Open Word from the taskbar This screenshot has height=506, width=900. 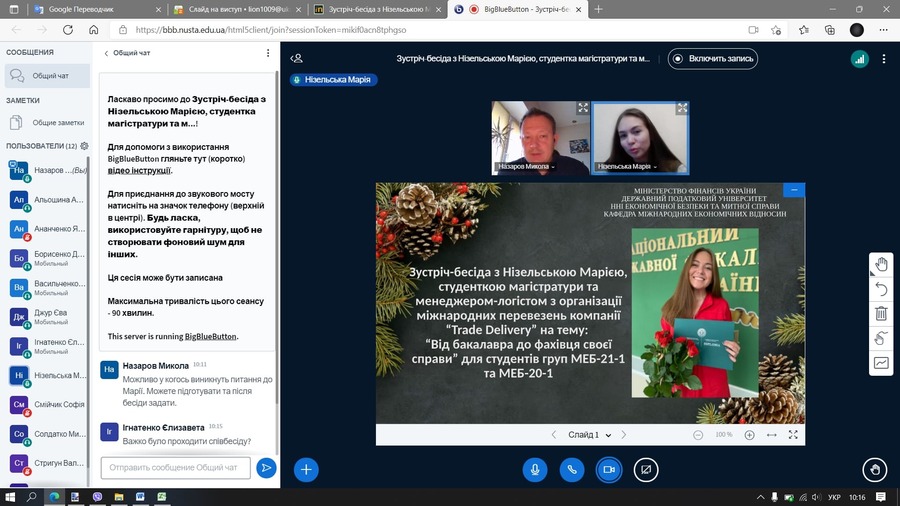click(x=140, y=497)
